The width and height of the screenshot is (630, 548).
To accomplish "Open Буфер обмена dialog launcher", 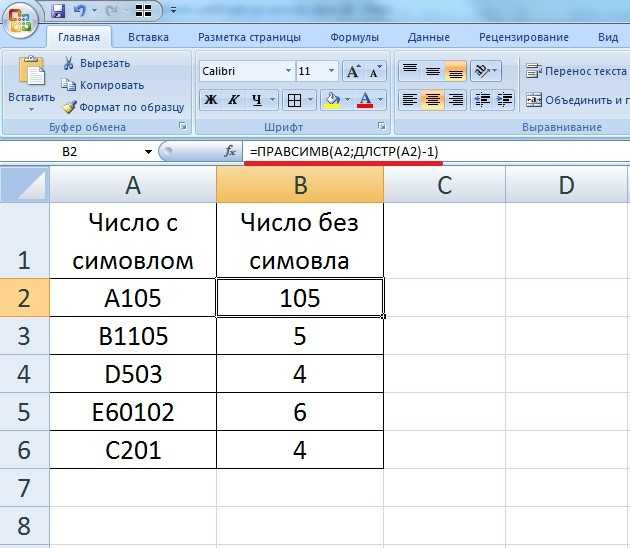I will (x=183, y=126).
